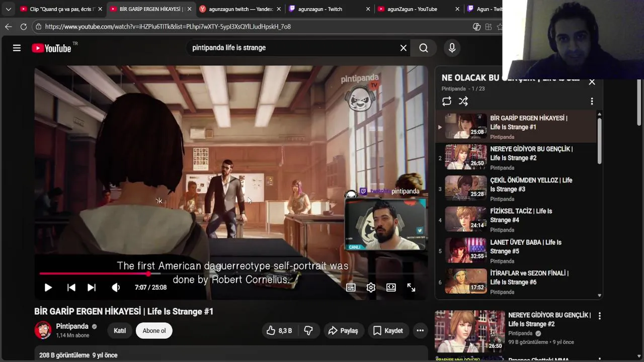Open the browser tab list dropdown
This screenshot has width=644, height=362.
coord(8,9)
